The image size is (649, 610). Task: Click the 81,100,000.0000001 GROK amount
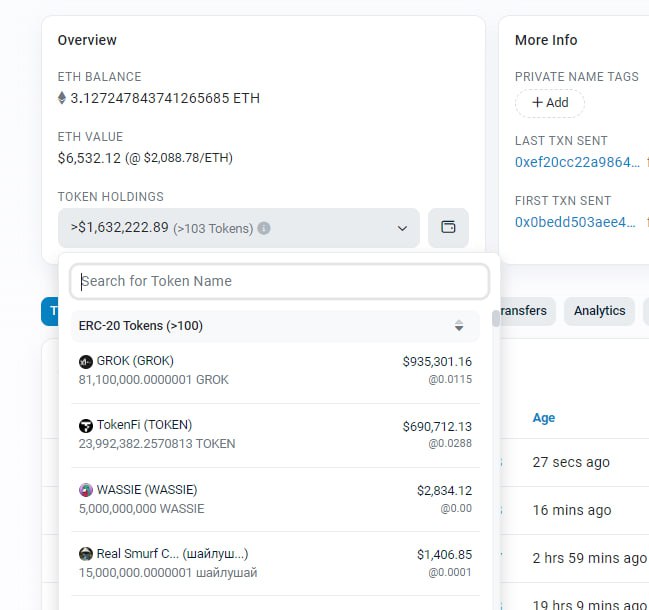tap(154, 379)
